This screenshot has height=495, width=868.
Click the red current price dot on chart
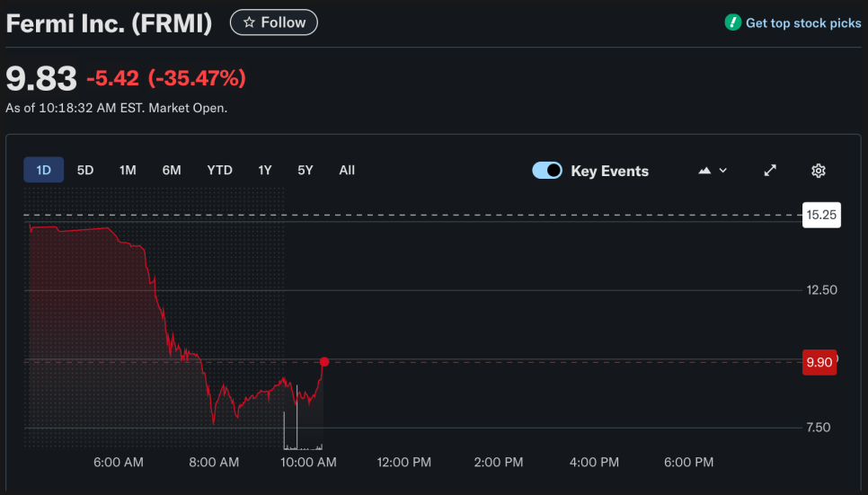coord(324,362)
